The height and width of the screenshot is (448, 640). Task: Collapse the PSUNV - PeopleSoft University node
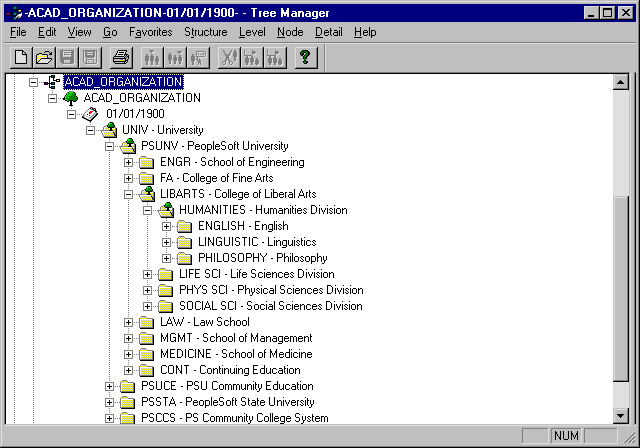(109, 146)
